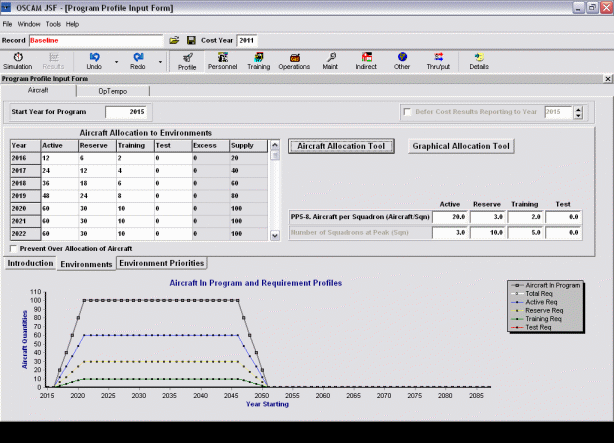Click the save record disk icon

pos(191,40)
